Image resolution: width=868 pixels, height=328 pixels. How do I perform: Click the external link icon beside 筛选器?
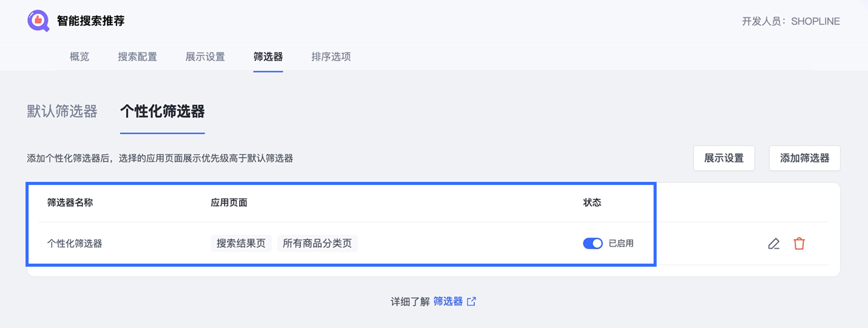[471, 301]
